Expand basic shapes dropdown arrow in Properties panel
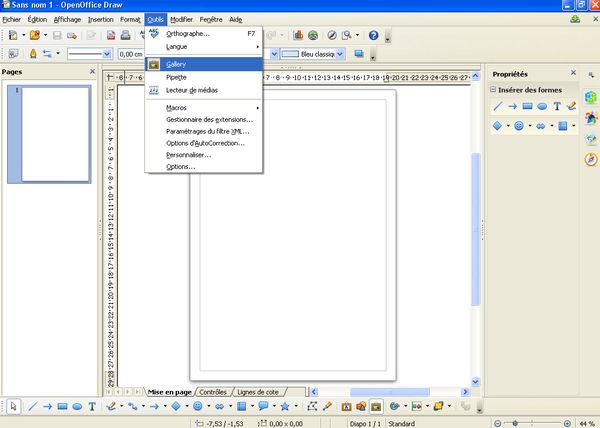Viewport: 600px width, 428px height. [508, 125]
